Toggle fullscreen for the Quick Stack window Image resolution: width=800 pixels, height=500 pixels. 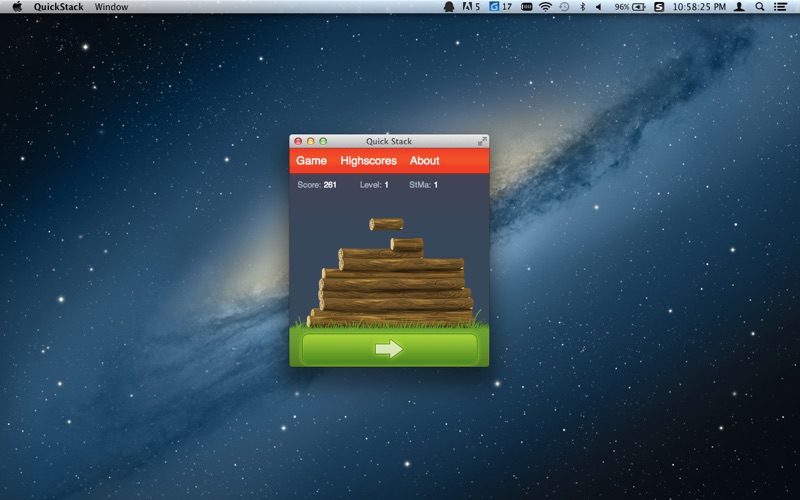(x=482, y=141)
